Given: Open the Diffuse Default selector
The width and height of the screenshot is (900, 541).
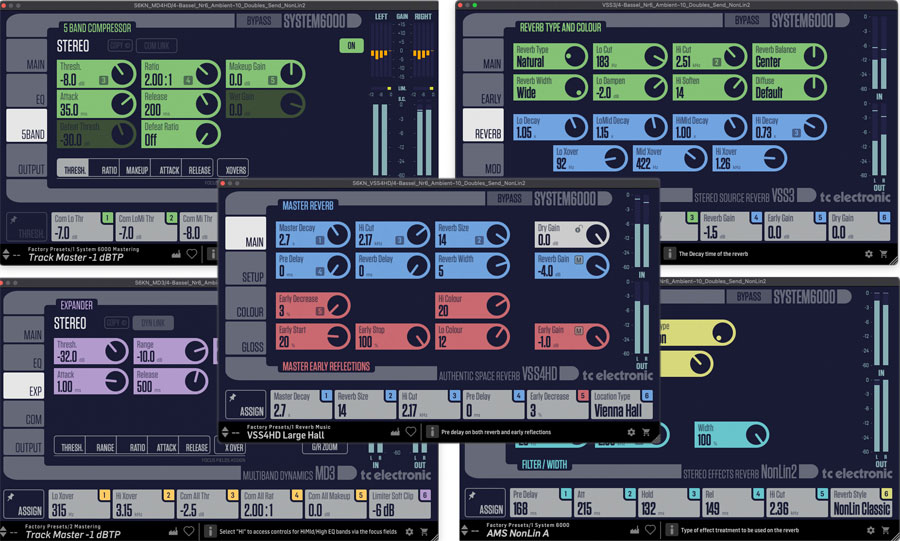Looking at the screenshot, I should (789, 87).
